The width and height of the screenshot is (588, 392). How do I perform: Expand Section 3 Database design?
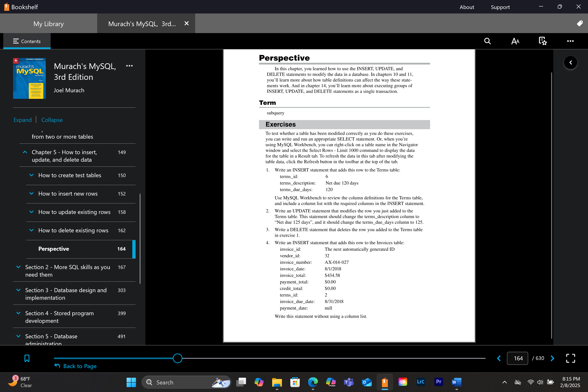pyautogui.click(x=18, y=290)
